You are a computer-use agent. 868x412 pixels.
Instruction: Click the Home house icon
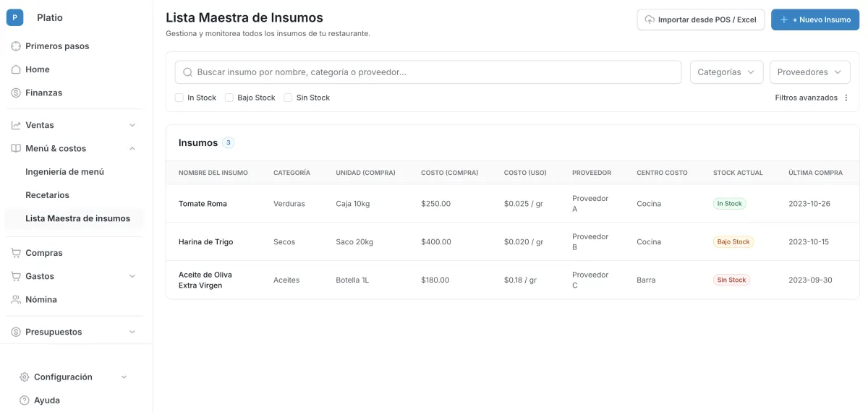(x=16, y=69)
